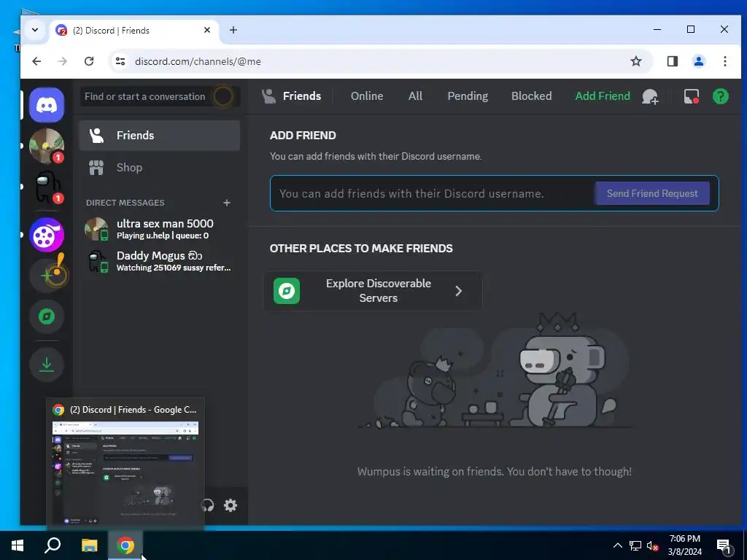The height and width of the screenshot is (560, 747).
Task: Open Friends in the DM sidebar
Action: [x=160, y=135]
